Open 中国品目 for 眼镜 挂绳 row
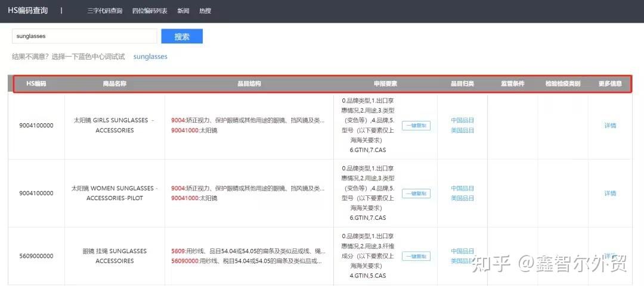Image resolution: width=644 pixels, height=290 pixels. click(x=463, y=251)
